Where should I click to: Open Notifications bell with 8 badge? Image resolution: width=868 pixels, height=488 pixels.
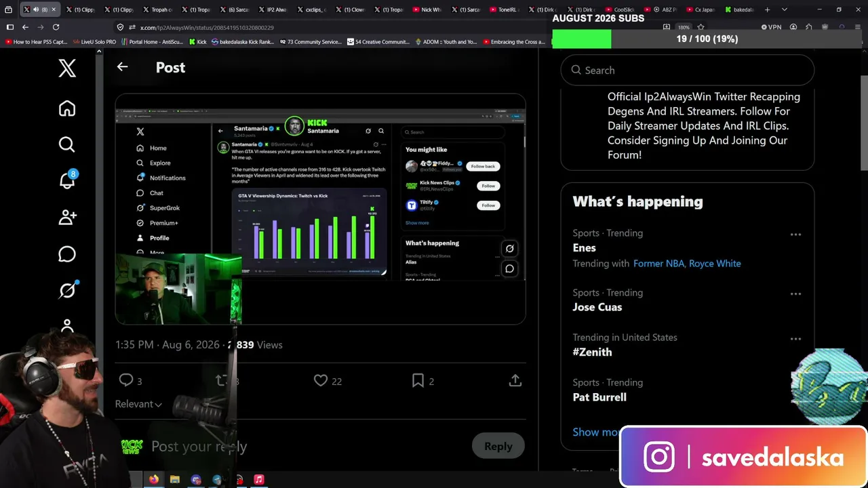[67, 180]
